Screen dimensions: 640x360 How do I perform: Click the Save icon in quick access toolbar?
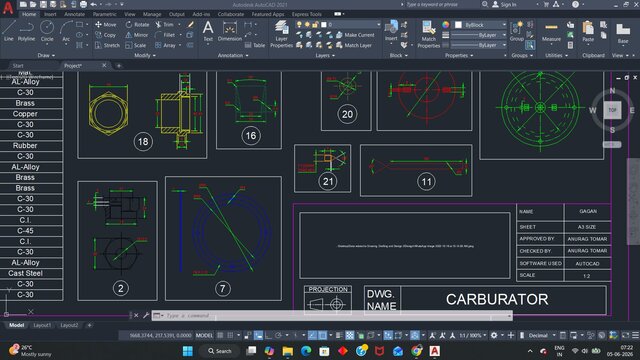click(43, 4)
